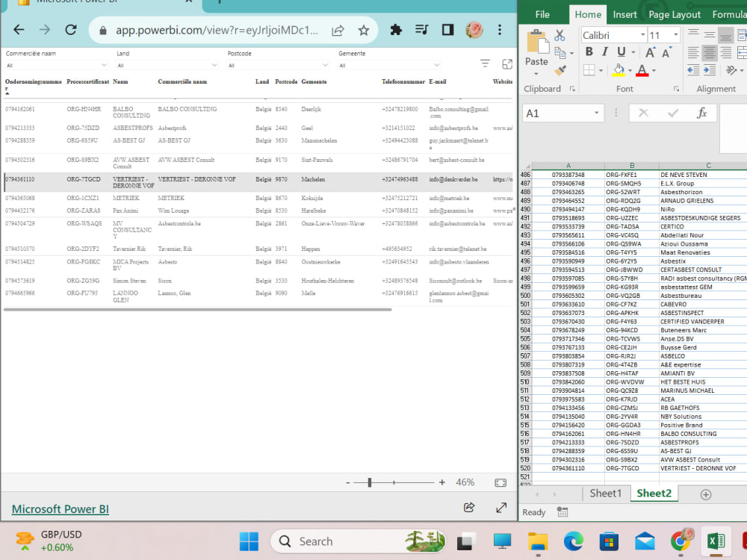This screenshot has width=747, height=560.
Task: Click the Format Painter brush icon
Action: [560, 70]
